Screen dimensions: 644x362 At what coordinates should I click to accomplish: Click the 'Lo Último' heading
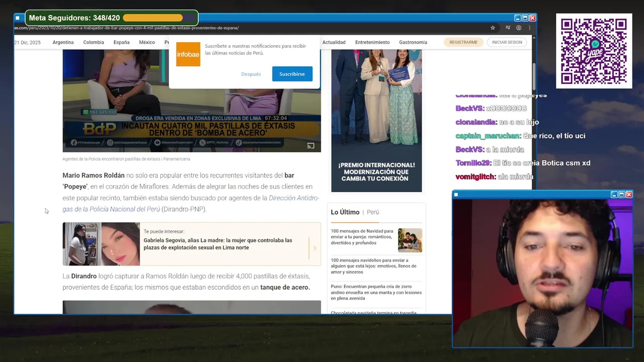click(x=345, y=212)
